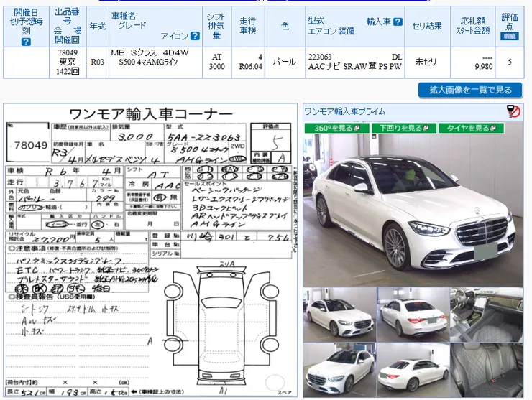
Task: Open the main white Mercedes front photo
Action: [x=413, y=210]
